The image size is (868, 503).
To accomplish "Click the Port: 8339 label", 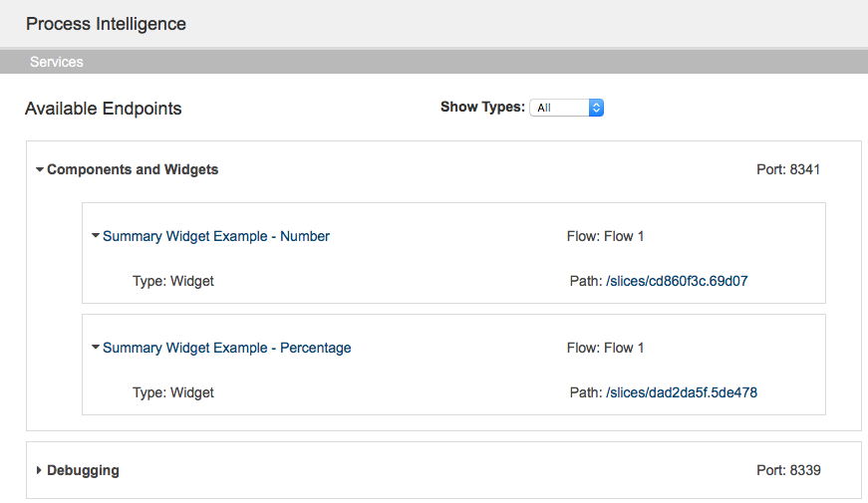I will (x=788, y=470).
